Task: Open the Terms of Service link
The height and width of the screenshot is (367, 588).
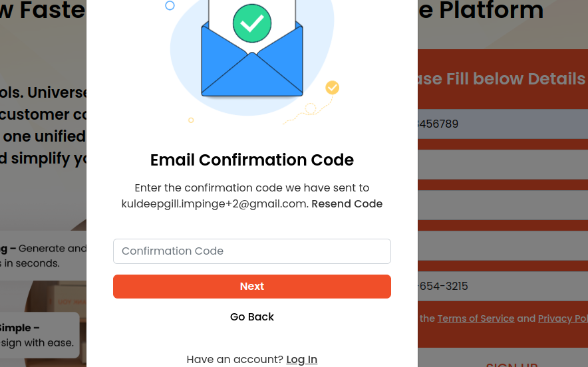Action: (476, 318)
